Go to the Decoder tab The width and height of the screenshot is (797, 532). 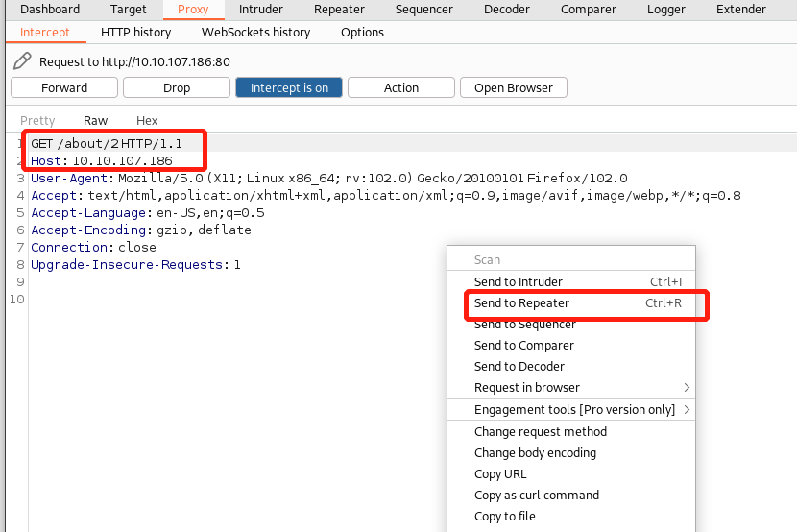(x=506, y=10)
